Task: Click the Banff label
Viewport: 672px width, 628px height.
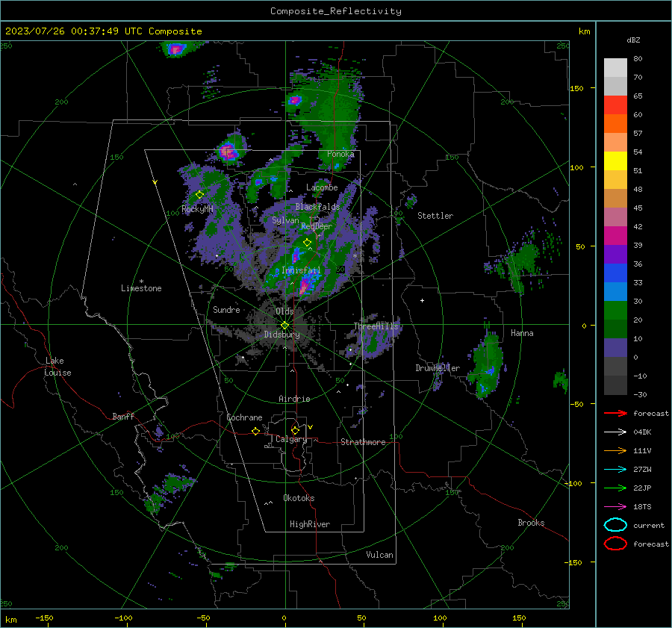Action: [123, 417]
